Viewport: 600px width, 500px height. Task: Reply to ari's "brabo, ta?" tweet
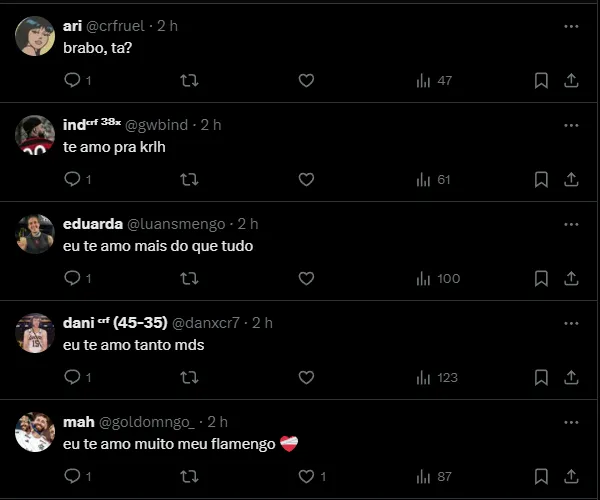point(72,80)
